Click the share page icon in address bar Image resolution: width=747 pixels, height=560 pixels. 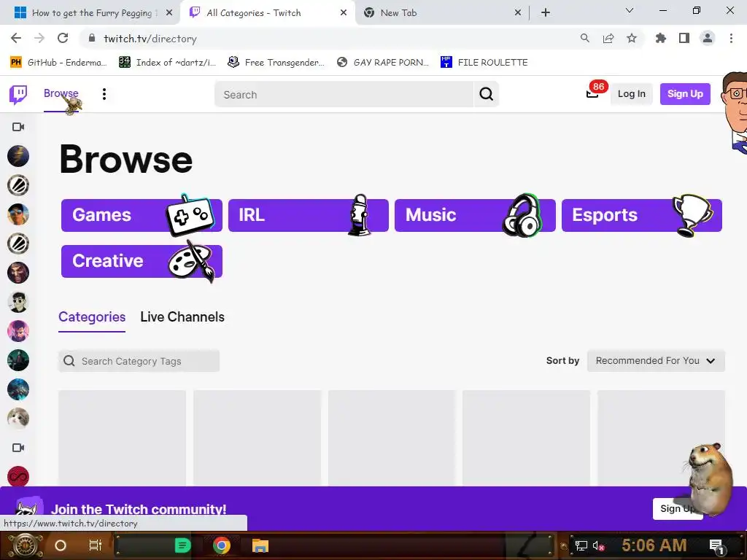(608, 38)
